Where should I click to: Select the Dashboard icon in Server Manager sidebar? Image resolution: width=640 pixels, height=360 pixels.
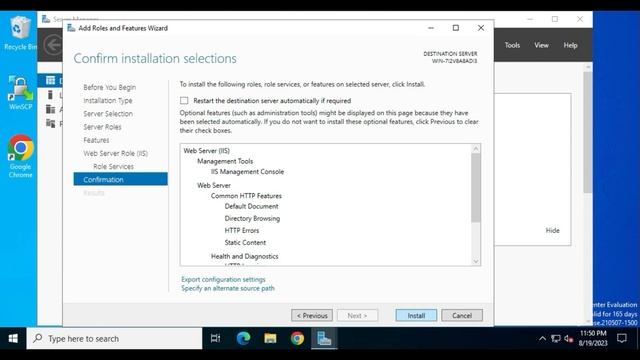[x=50, y=80]
